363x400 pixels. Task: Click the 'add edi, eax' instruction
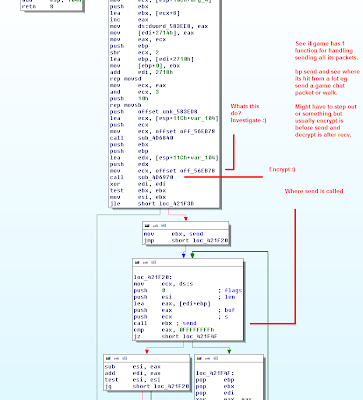[133, 373]
